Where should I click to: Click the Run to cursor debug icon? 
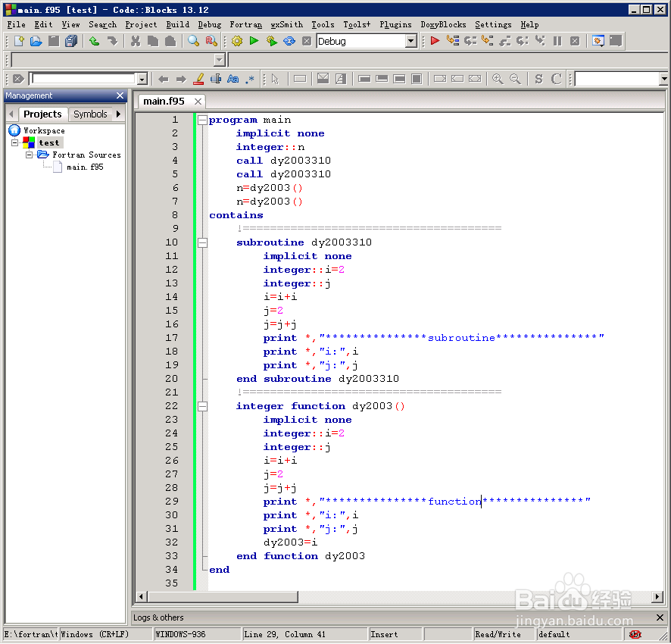pos(452,41)
